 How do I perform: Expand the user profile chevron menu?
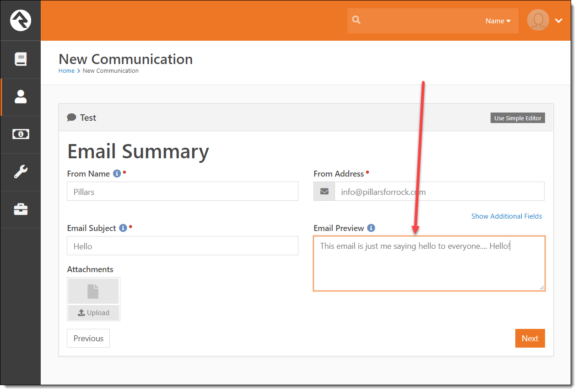[x=558, y=21]
